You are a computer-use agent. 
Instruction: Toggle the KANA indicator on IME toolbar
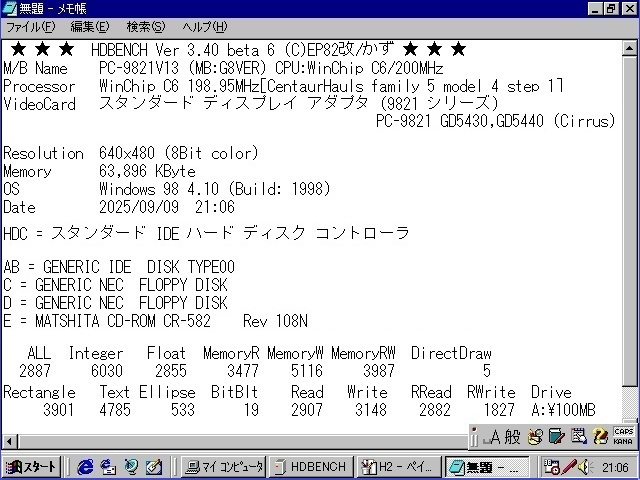(x=623, y=441)
